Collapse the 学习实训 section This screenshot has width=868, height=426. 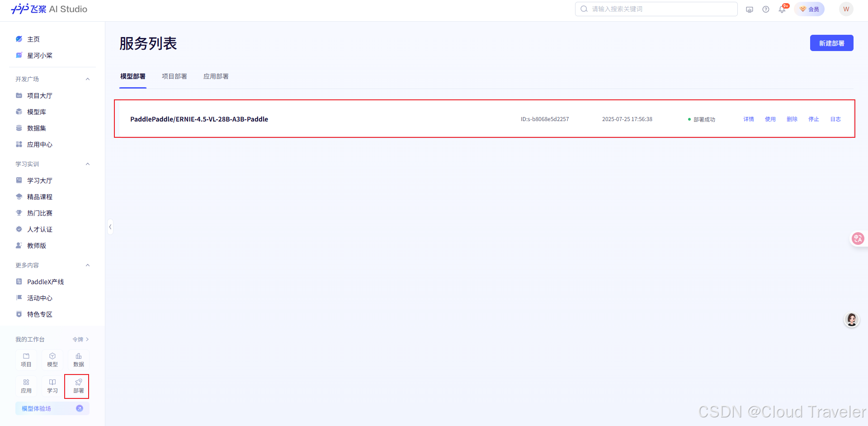(x=88, y=164)
